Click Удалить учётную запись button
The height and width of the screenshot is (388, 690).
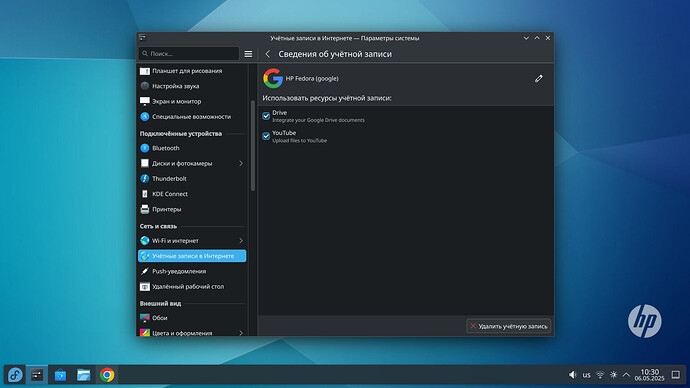[508, 326]
